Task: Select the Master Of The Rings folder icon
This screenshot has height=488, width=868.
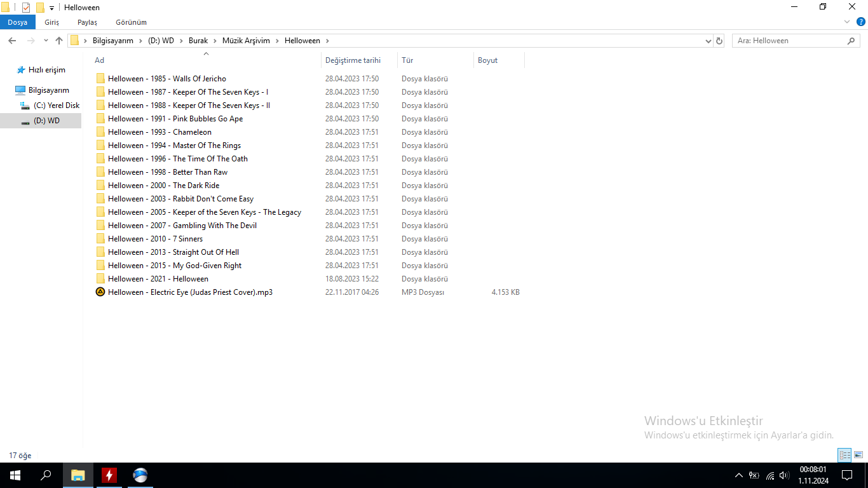Action: tap(100, 146)
